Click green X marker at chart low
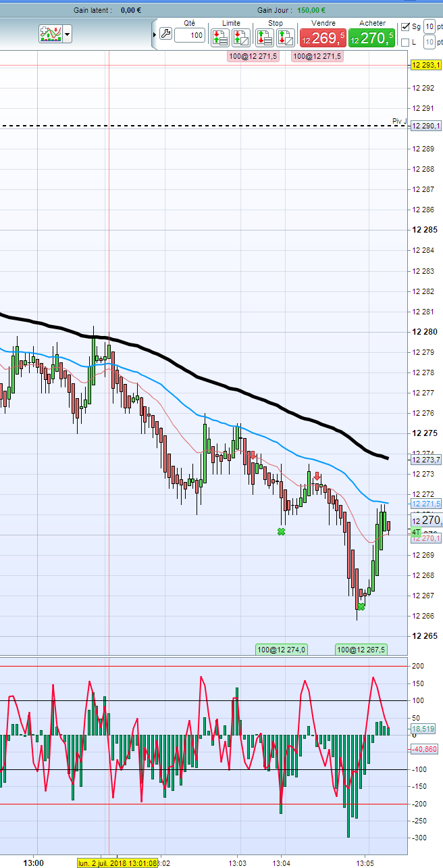This screenshot has height=868, width=443. tap(361, 606)
